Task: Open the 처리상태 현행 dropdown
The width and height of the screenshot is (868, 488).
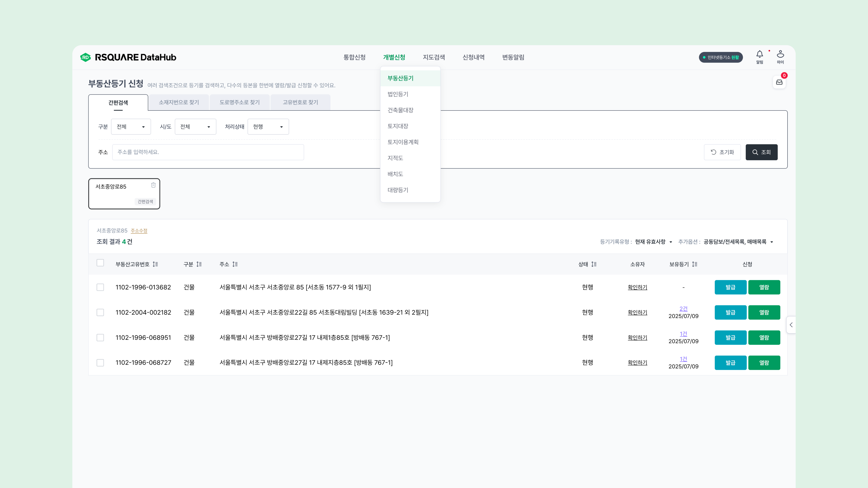Action: [268, 127]
